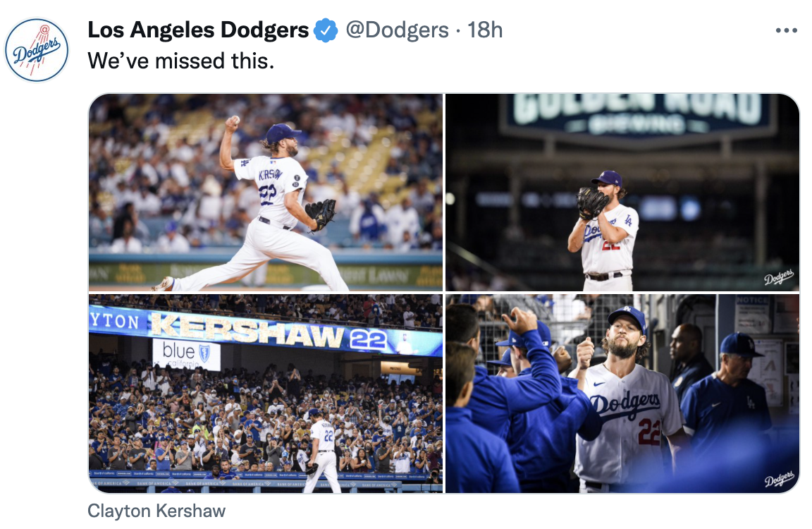812x529 pixels.
Task: Click the Dodgers watermark on glove photo
Action: [x=779, y=277]
